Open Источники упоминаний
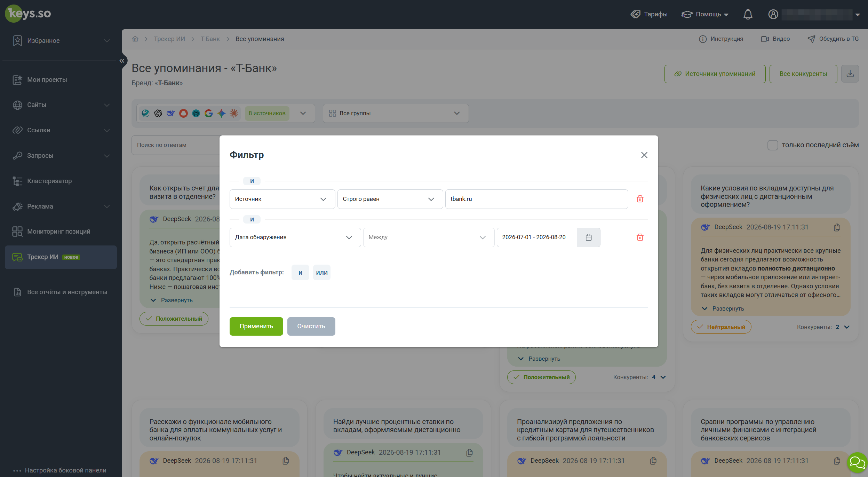Viewport: 868px width, 477px height. 715,74
